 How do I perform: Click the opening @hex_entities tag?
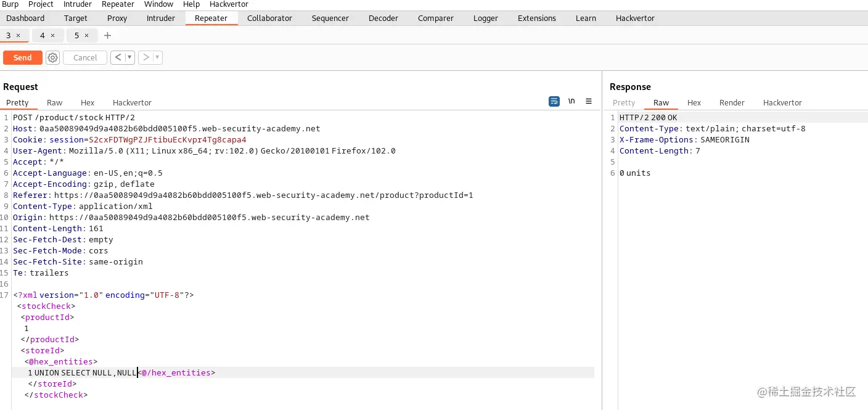61,361
